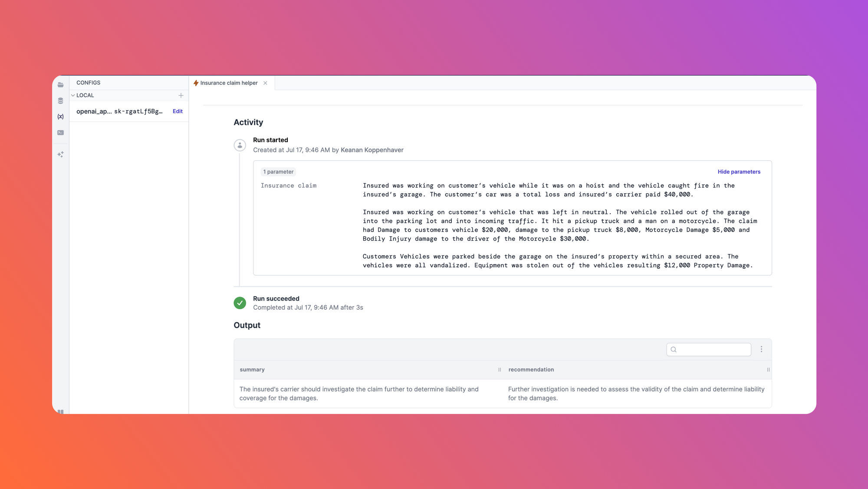The image size is (868, 489).
Task: Click the Add LOCAL config button
Action: pos(181,96)
